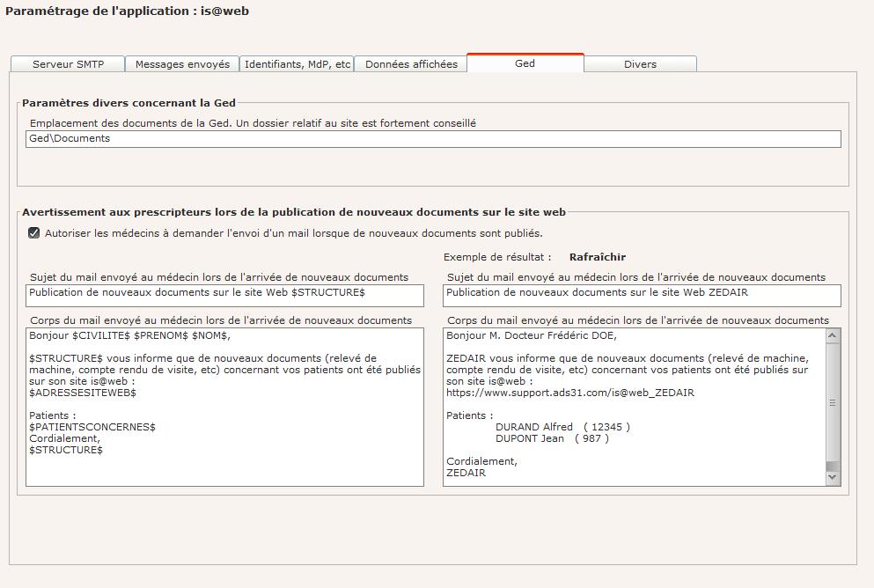Click the 'Paramétrage de l'application : is@web' title
This screenshot has height=588, width=874.
[x=127, y=11]
